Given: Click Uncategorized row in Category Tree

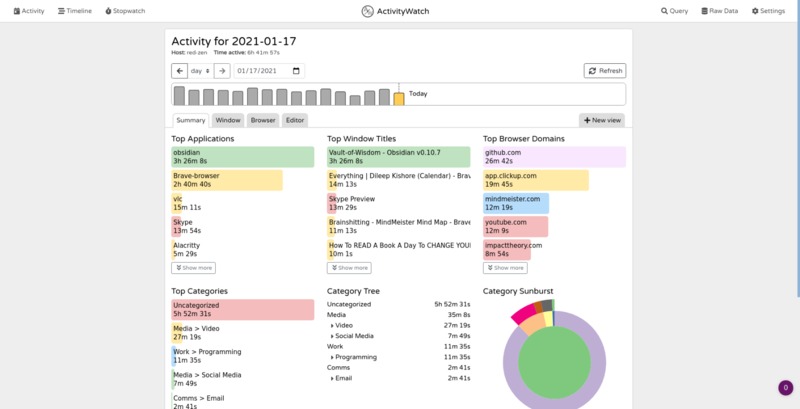Looking at the screenshot, I should 398,304.
